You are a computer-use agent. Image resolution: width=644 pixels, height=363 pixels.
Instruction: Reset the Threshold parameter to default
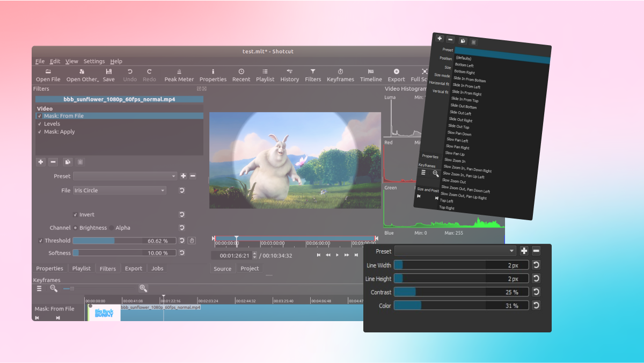(x=182, y=241)
